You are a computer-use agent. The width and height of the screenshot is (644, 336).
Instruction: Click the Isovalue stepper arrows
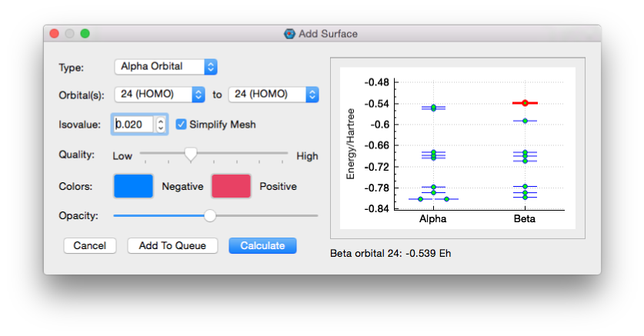click(x=160, y=124)
